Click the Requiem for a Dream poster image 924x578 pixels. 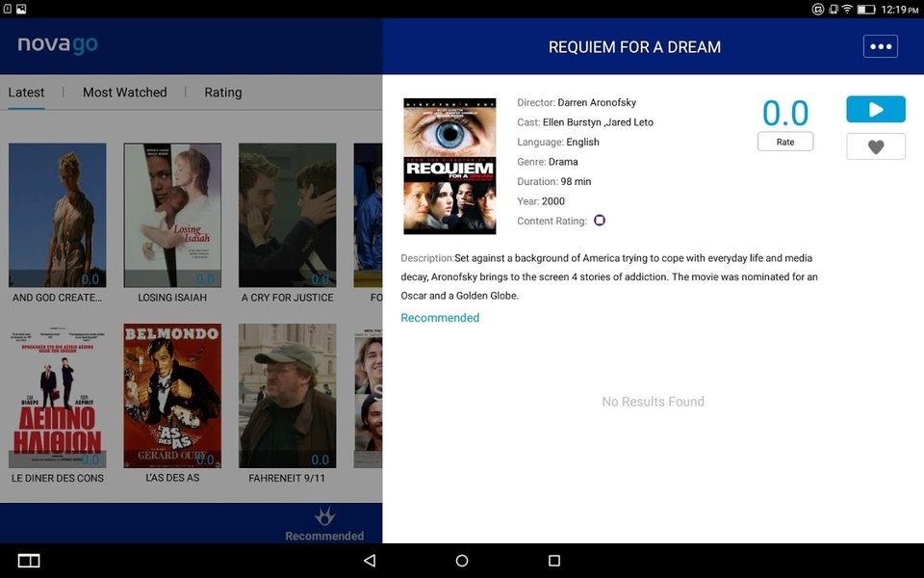(449, 167)
